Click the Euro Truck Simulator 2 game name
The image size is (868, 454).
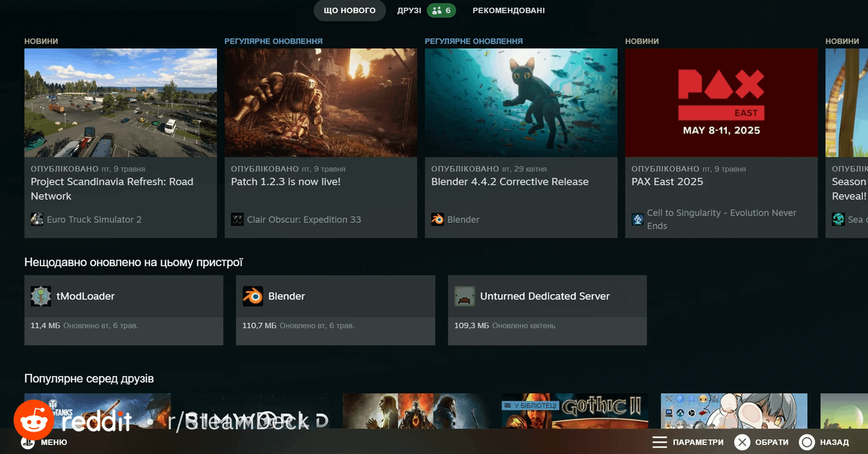(x=94, y=219)
